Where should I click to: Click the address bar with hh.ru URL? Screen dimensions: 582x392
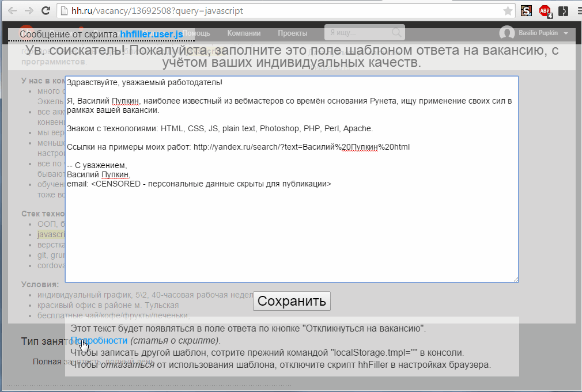[x=286, y=11]
